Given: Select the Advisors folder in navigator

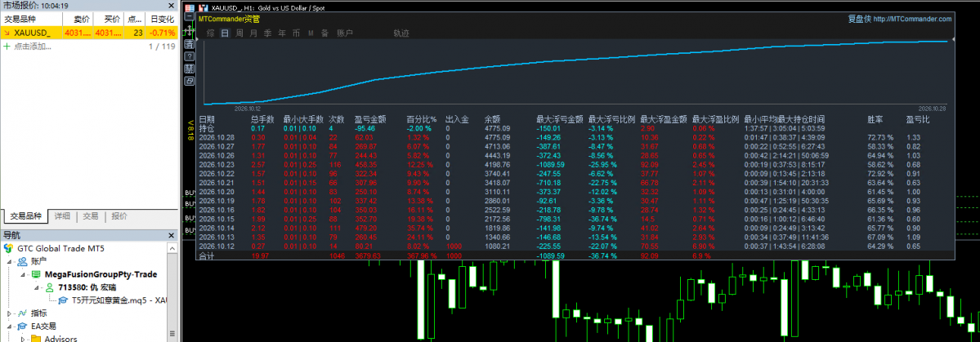Looking at the screenshot, I should click(x=60, y=339).
